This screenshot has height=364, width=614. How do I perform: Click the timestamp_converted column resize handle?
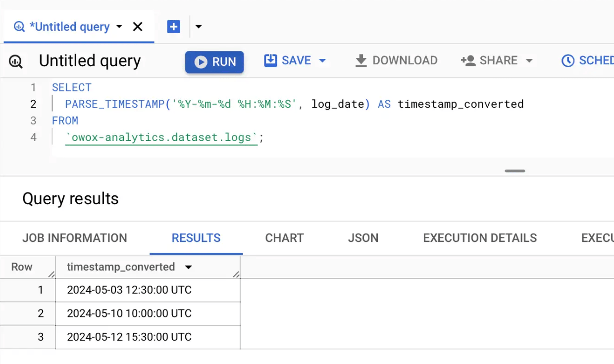click(x=236, y=274)
